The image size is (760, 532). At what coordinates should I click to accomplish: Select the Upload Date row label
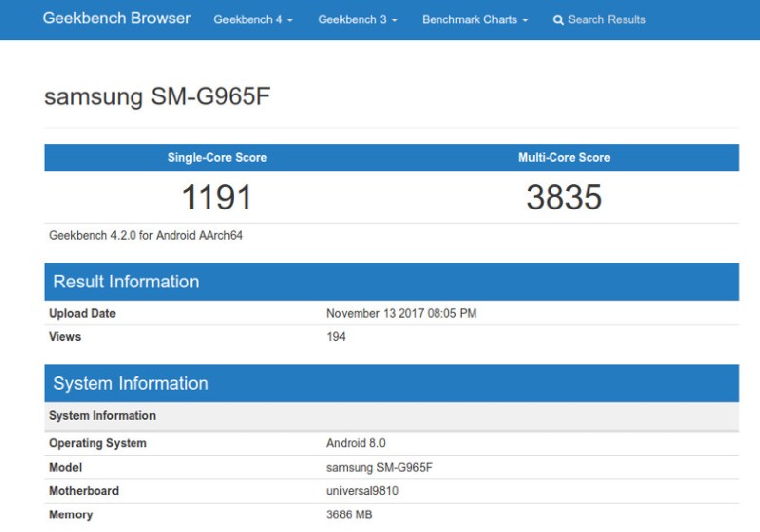pos(82,314)
